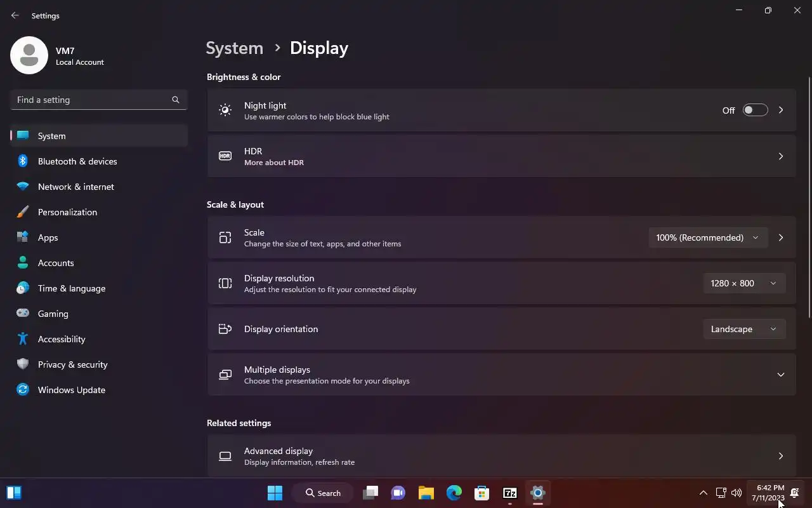The height and width of the screenshot is (508, 812).
Task: Open the Accessibility settings category
Action: click(x=99, y=339)
